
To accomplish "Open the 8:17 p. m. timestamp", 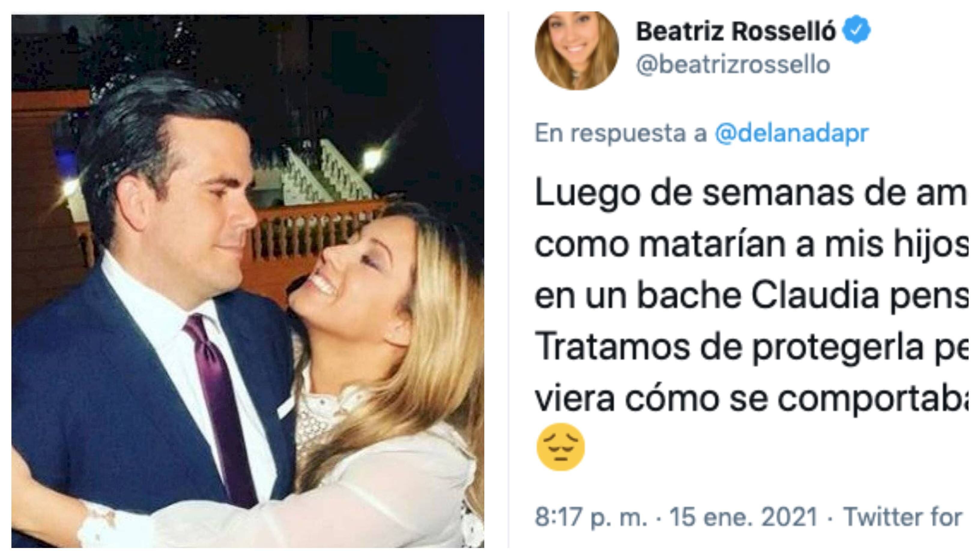I will coord(591,517).
